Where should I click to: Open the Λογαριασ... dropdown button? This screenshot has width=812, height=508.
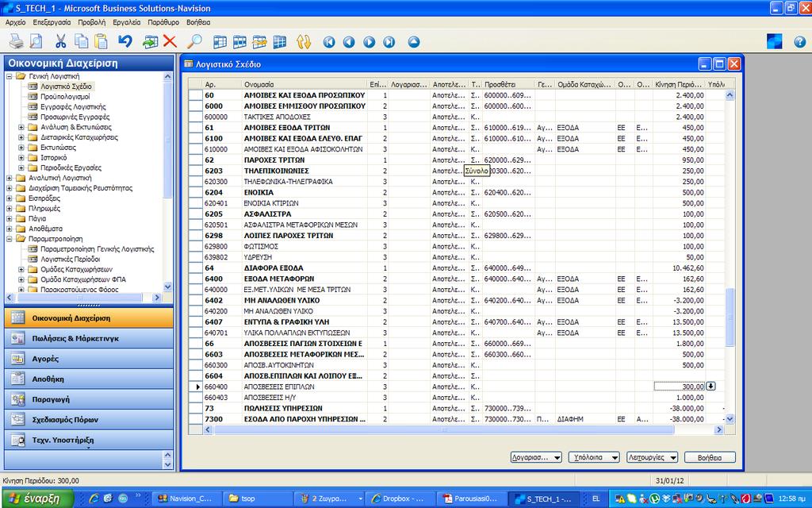(x=536, y=457)
